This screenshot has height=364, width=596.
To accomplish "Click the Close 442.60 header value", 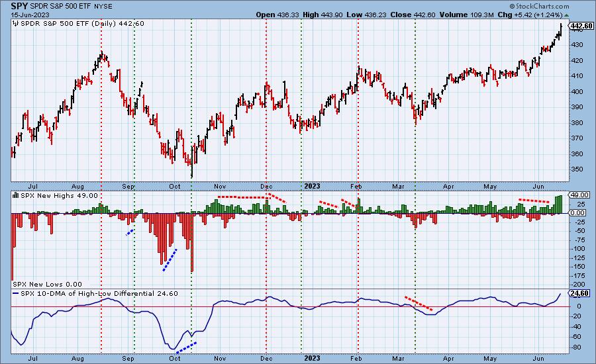I will coord(413,15).
